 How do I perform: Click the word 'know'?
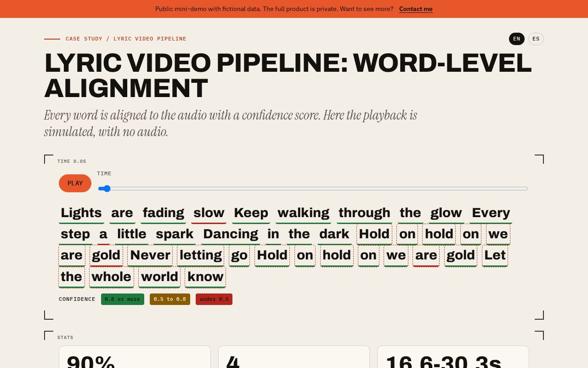click(205, 277)
